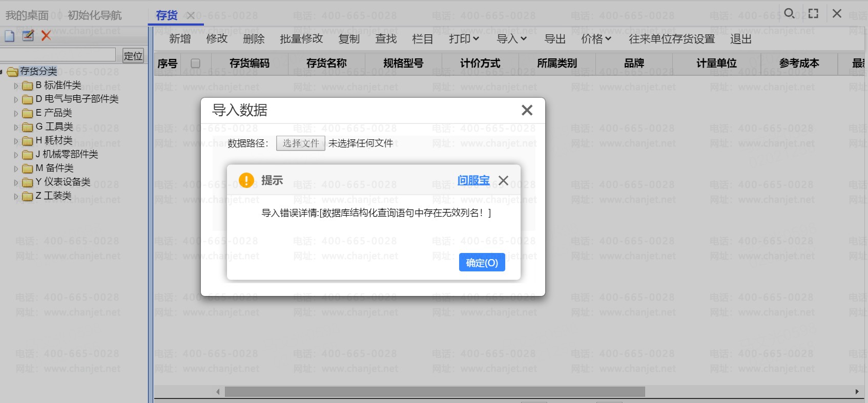Switch to the 初始化导航 tab

click(94, 15)
